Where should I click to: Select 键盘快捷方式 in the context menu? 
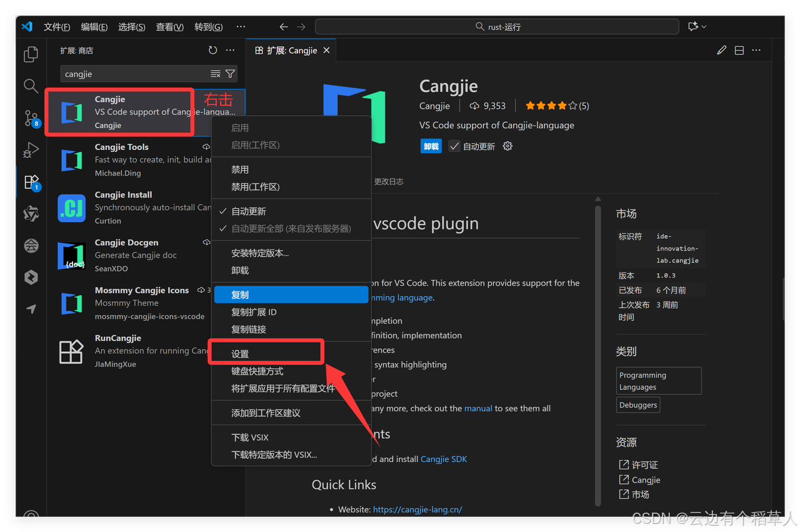point(291,371)
